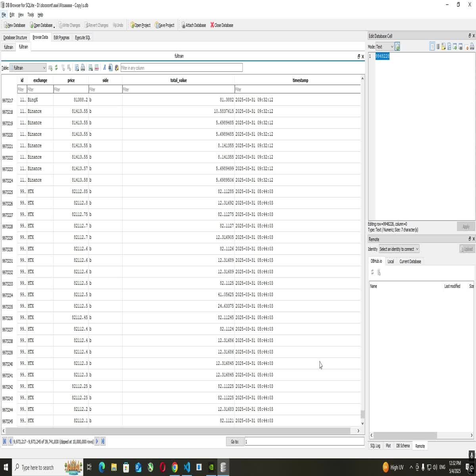Click the price column header
The height and width of the screenshot is (476, 476).
coord(71,80)
